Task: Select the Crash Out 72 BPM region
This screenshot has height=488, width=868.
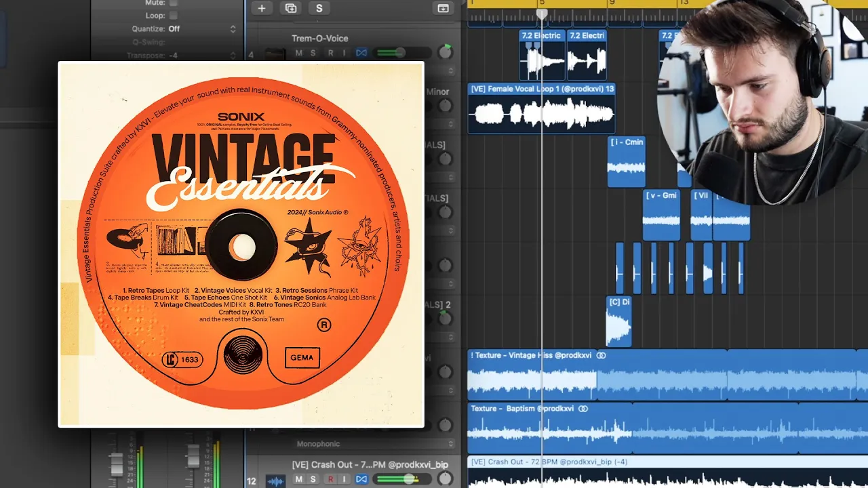Action: [668, 472]
